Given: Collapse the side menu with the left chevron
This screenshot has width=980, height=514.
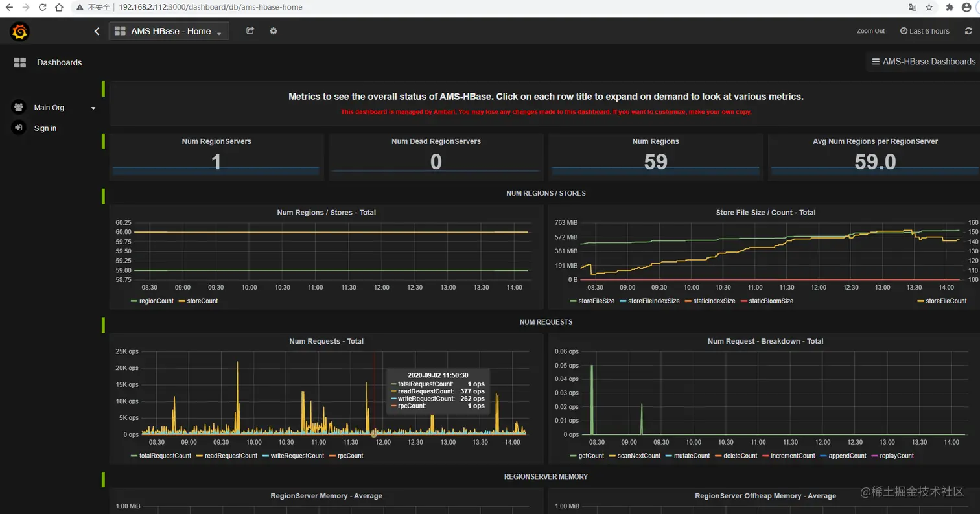Looking at the screenshot, I should (97, 31).
